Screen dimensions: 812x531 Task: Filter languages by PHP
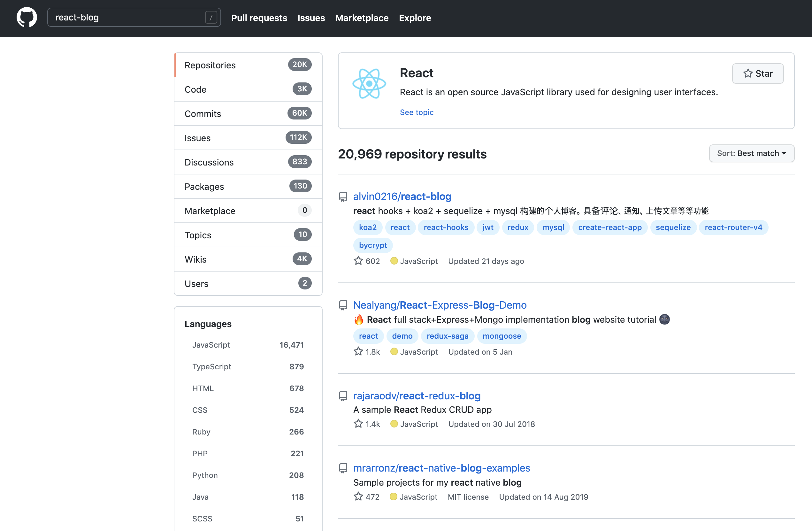tap(248, 454)
